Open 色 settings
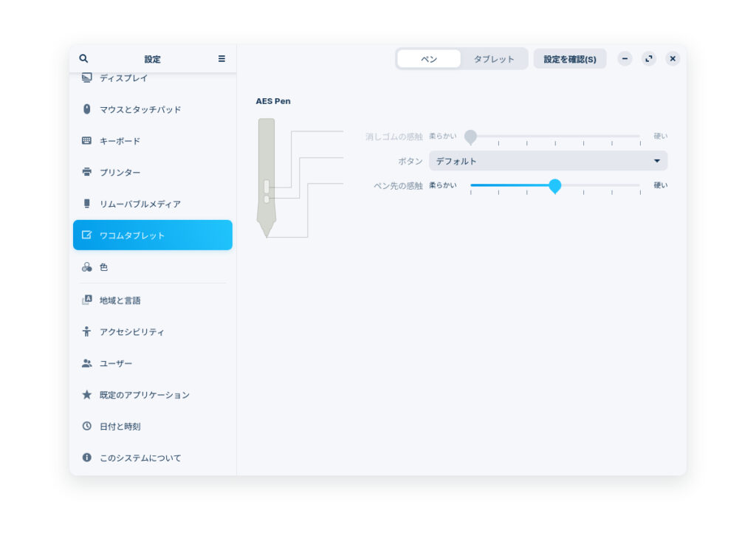Screen dimensions: 756x533 (152, 267)
